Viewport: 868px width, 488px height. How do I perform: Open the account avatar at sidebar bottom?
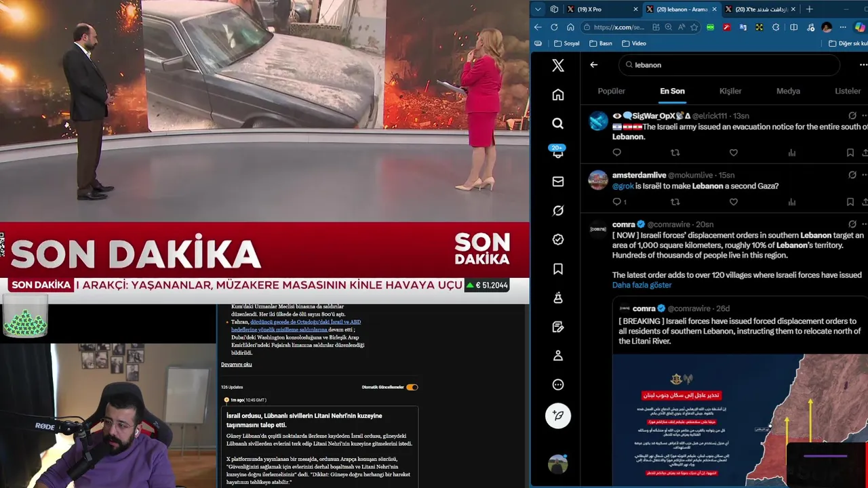pos(558,464)
